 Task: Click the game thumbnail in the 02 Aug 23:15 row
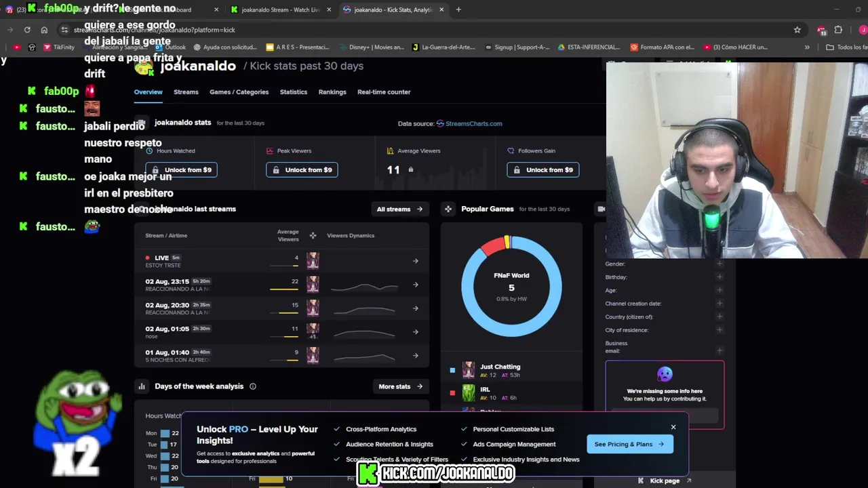[x=313, y=284]
